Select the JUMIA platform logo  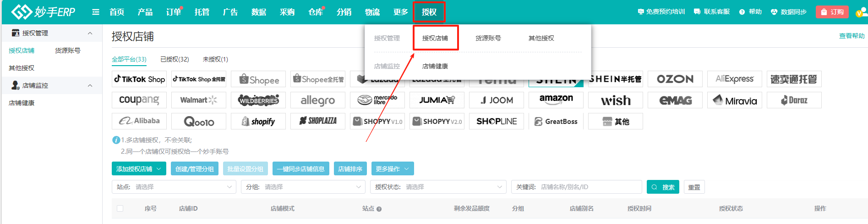point(437,100)
